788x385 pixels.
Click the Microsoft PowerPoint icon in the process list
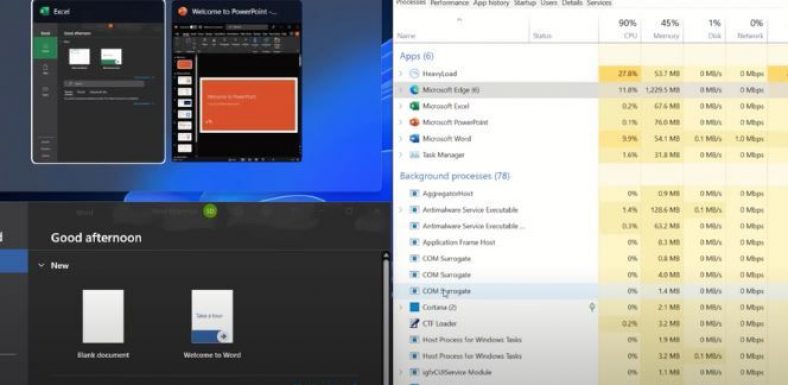pos(414,122)
